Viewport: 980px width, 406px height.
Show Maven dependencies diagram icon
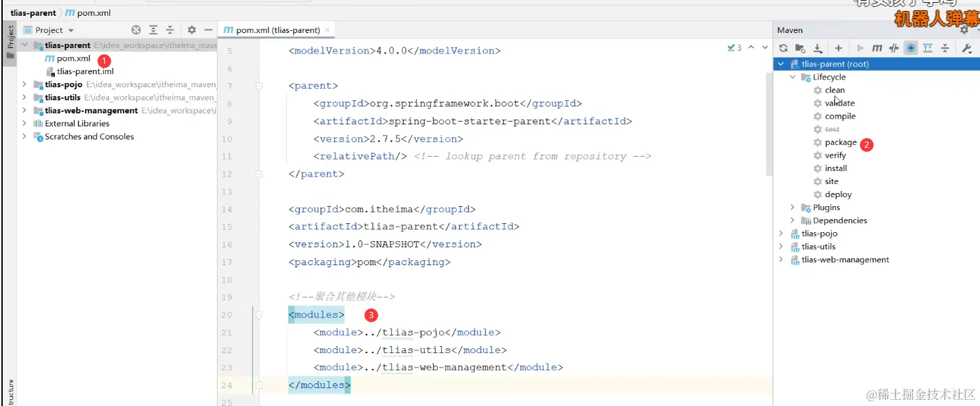(x=928, y=48)
